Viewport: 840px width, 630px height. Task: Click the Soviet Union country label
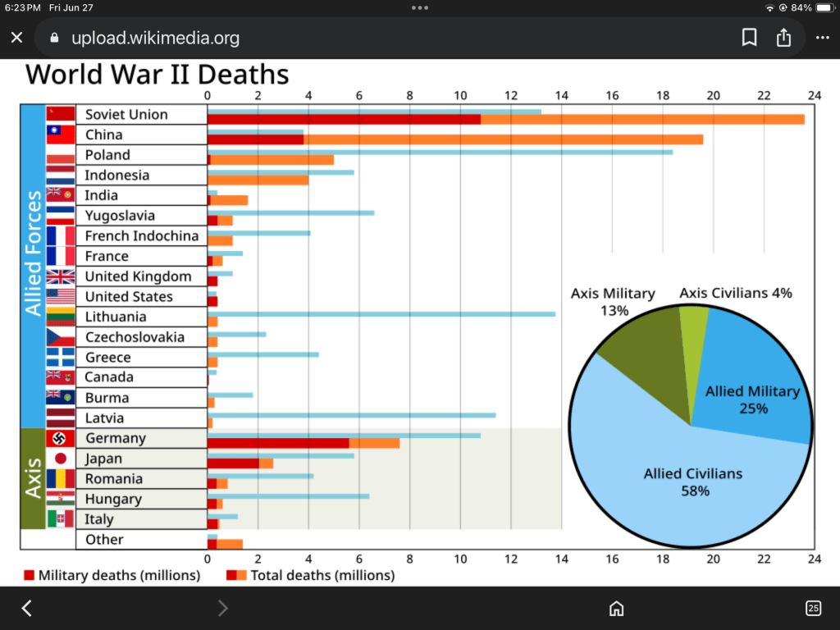click(x=126, y=115)
